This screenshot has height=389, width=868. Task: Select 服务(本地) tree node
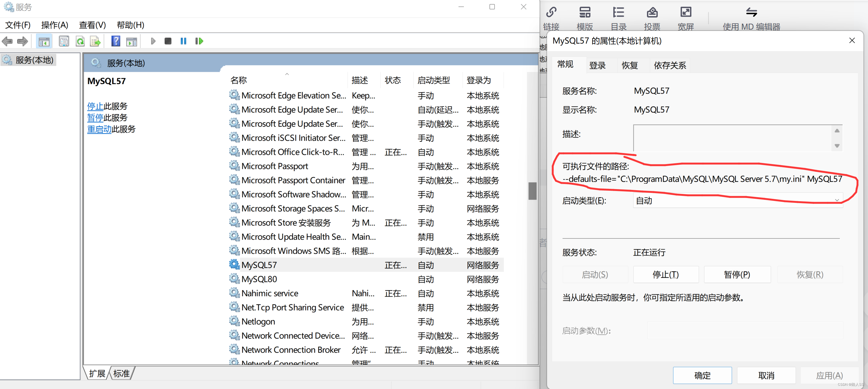point(29,60)
